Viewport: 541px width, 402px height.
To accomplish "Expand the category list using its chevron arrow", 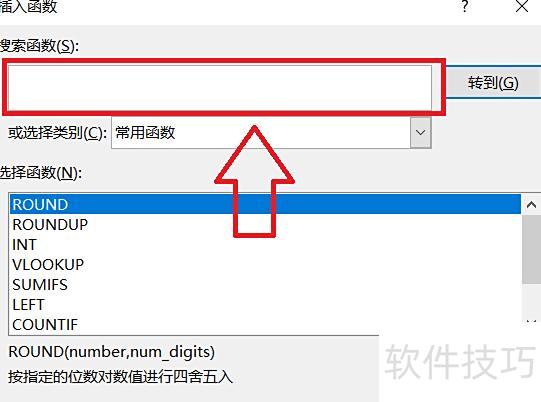I will (x=421, y=133).
